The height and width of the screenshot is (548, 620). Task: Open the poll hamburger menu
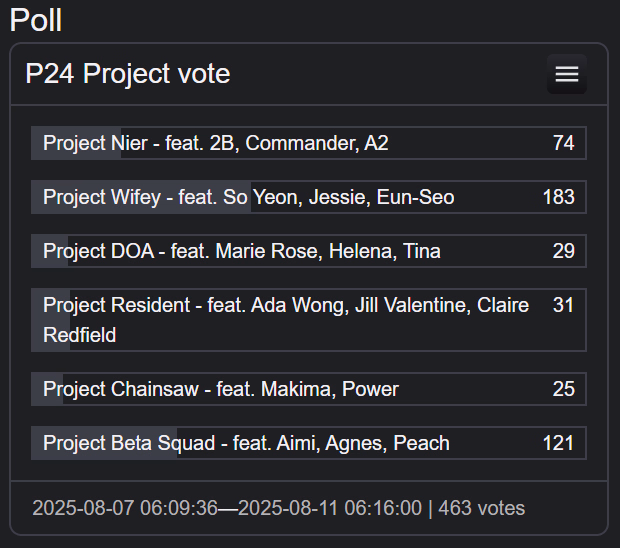point(567,74)
